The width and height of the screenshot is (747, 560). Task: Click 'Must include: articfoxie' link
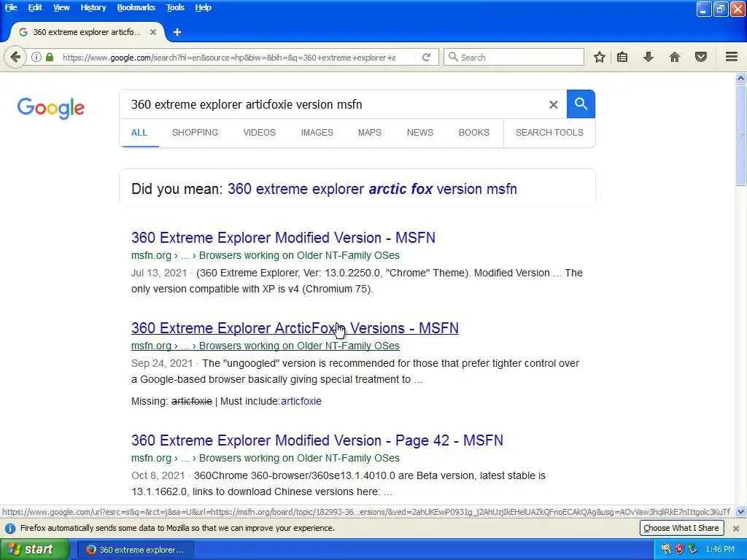tap(301, 402)
